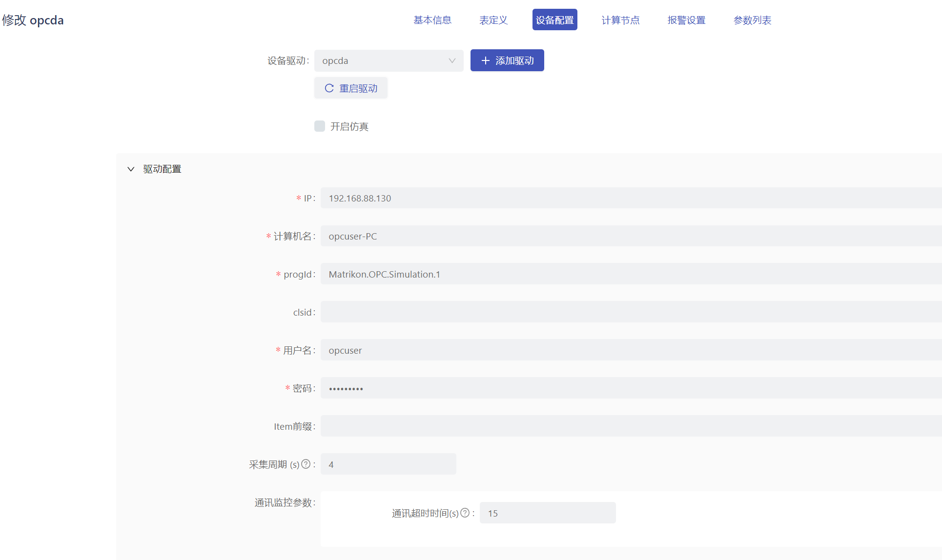942x560 pixels.
Task: Click the 修改 opcda page title
Action: 33,20
